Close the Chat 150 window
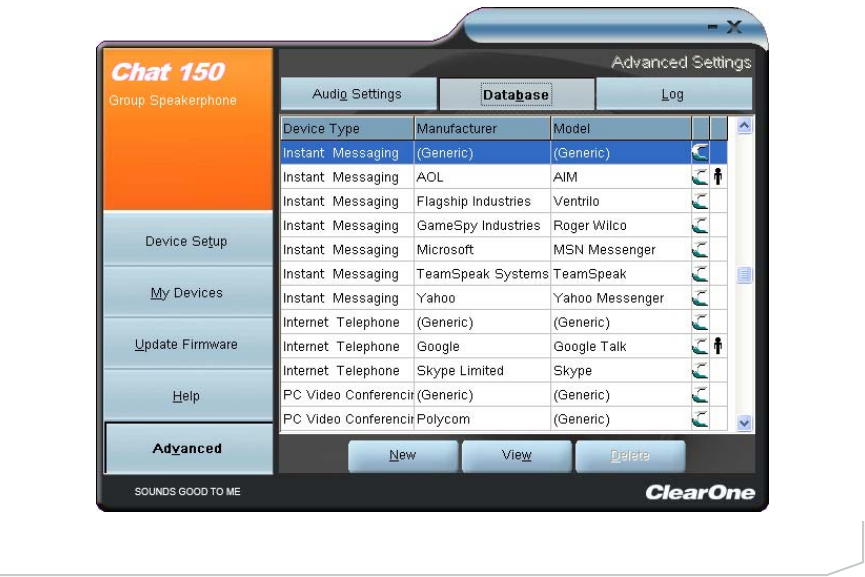Image resolution: width=865 pixels, height=577 pixels. (734, 26)
